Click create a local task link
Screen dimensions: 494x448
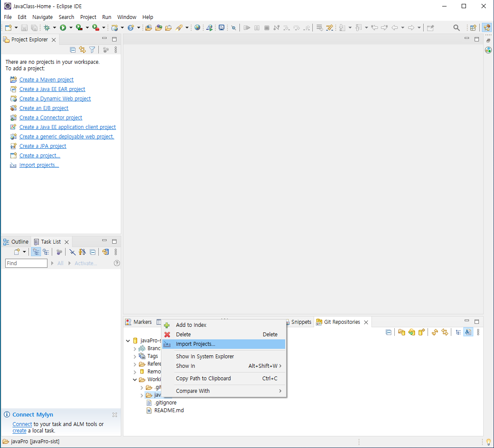click(x=19, y=431)
